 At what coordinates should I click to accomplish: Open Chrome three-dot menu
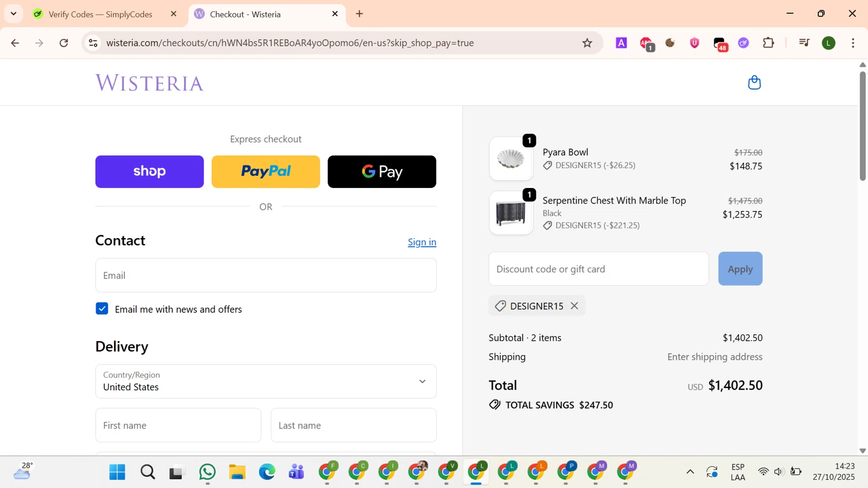pos(853,43)
